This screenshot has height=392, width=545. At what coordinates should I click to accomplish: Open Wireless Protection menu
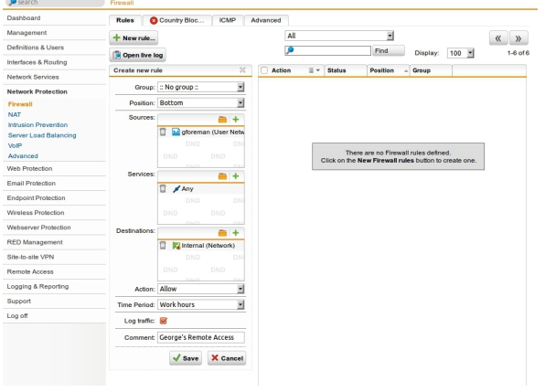click(36, 213)
